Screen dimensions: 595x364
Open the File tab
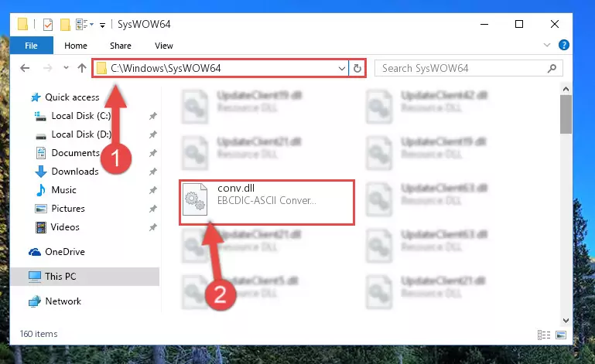coord(32,46)
